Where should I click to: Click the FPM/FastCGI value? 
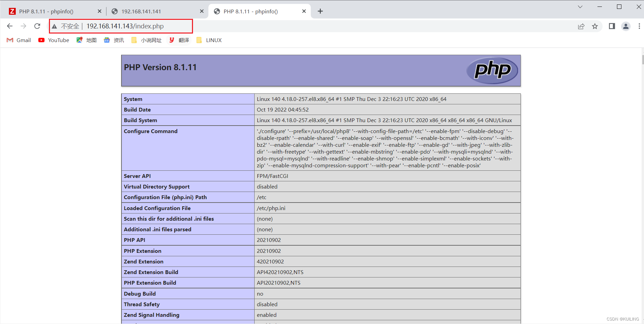[272, 176]
